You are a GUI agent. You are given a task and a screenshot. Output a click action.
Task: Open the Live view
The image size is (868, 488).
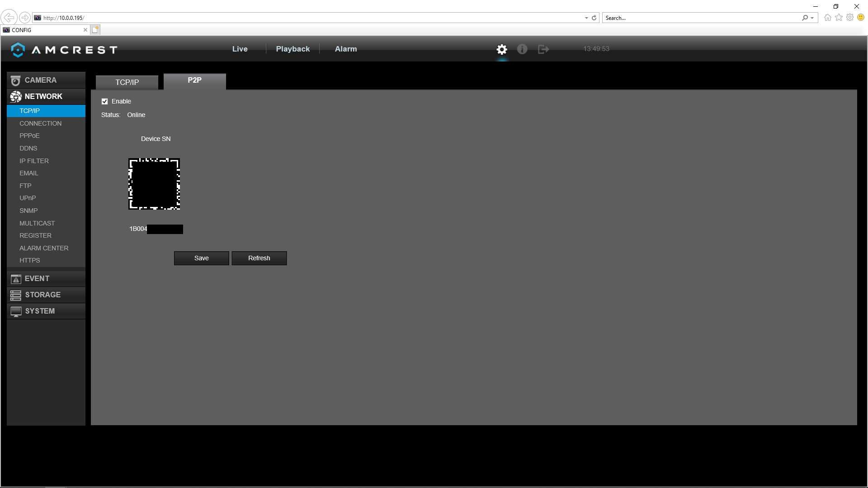pos(240,49)
